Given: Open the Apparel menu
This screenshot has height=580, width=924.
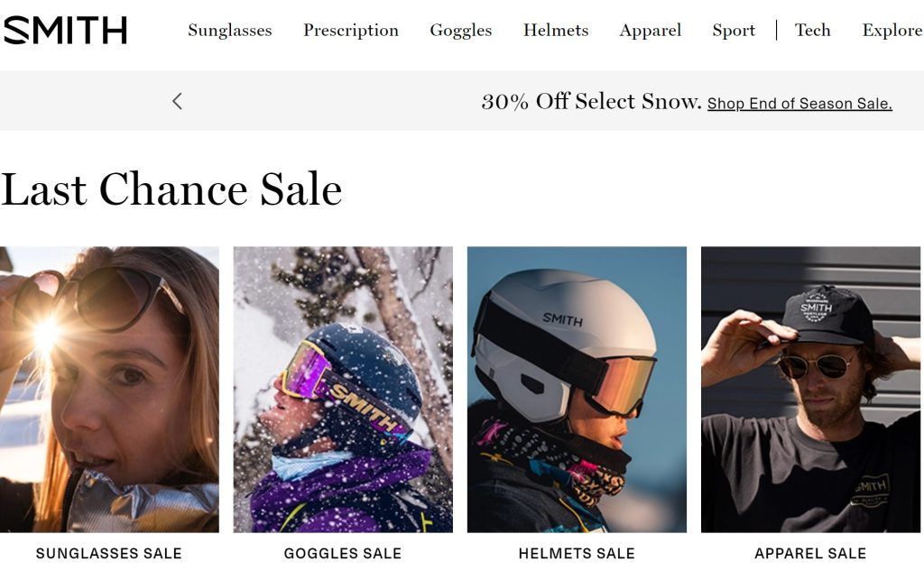Looking at the screenshot, I should (x=650, y=31).
